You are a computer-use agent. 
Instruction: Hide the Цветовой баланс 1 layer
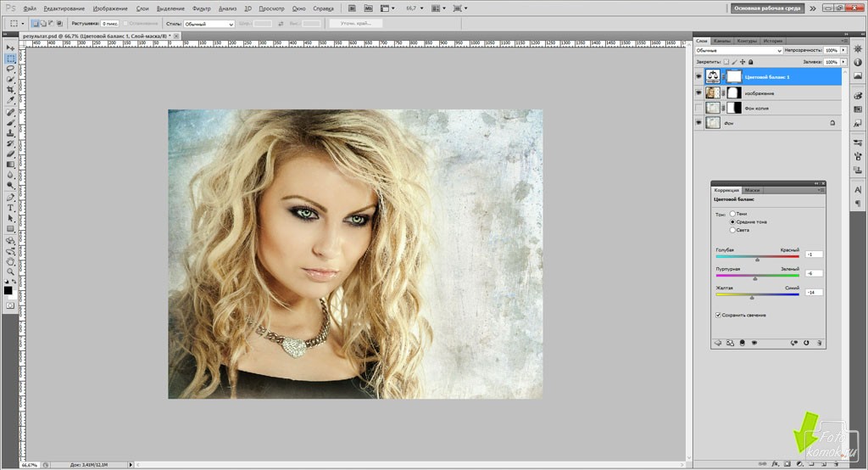(698, 76)
